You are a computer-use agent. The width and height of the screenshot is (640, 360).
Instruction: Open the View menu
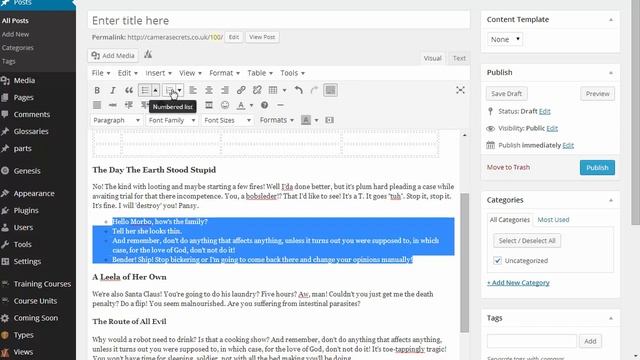[190, 73]
